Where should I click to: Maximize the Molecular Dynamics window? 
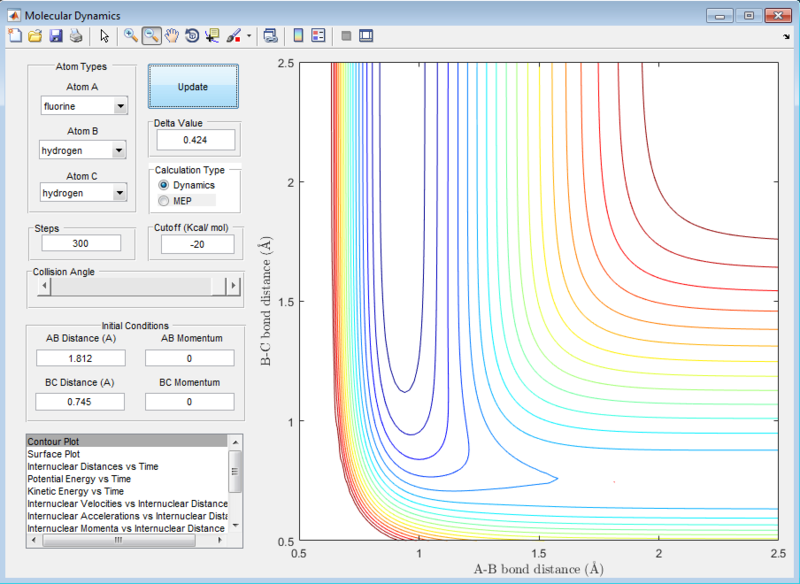click(748, 16)
